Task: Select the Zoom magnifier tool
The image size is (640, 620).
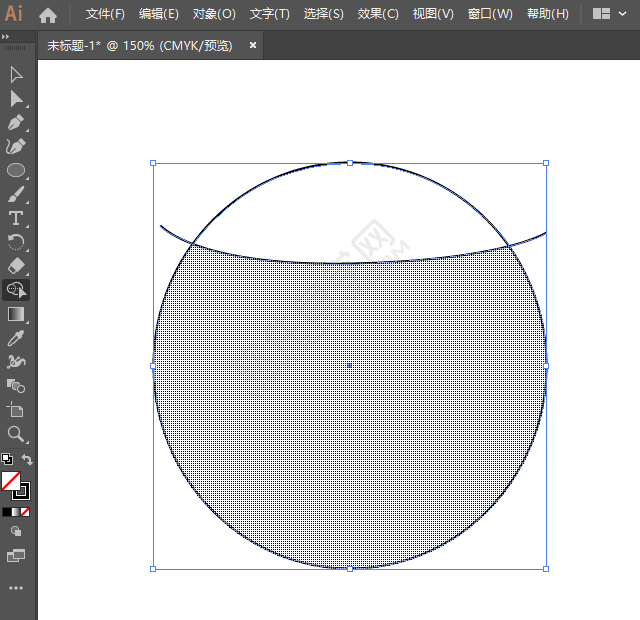Action: (x=16, y=434)
